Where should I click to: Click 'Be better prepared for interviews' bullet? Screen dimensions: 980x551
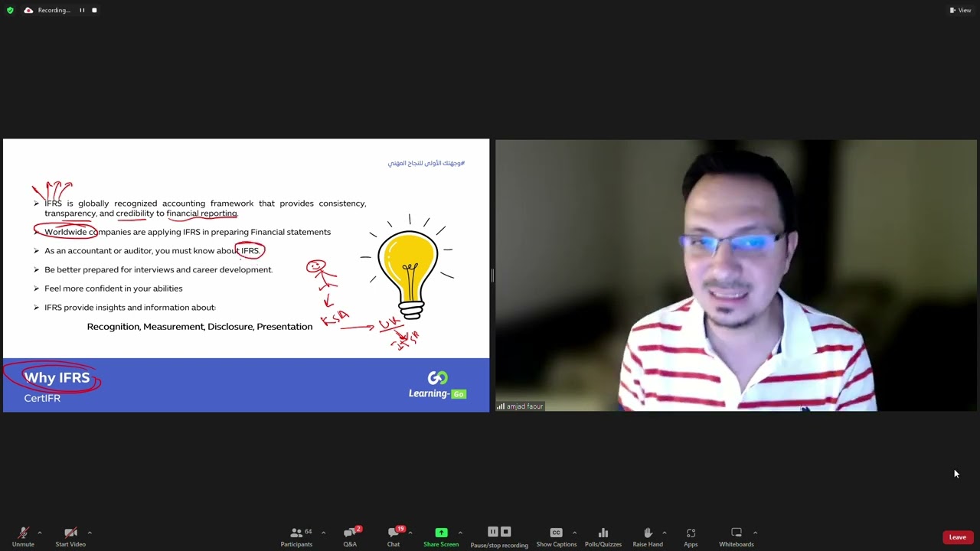(158, 269)
